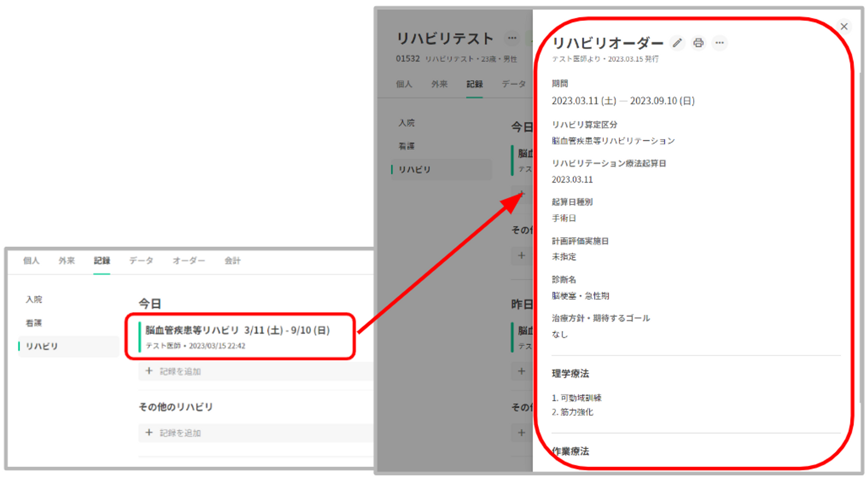Open three-dot menu next to リハビリテスト title
Image resolution: width=868 pixels, height=481 pixels.
tap(512, 38)
